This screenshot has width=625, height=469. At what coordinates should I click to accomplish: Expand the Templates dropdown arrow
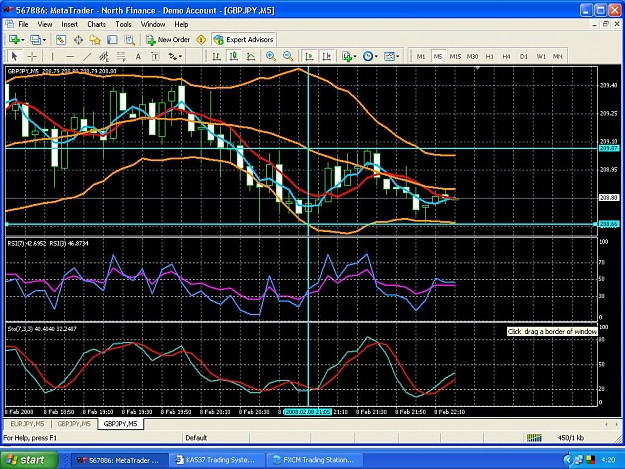(x=398, y=57)
